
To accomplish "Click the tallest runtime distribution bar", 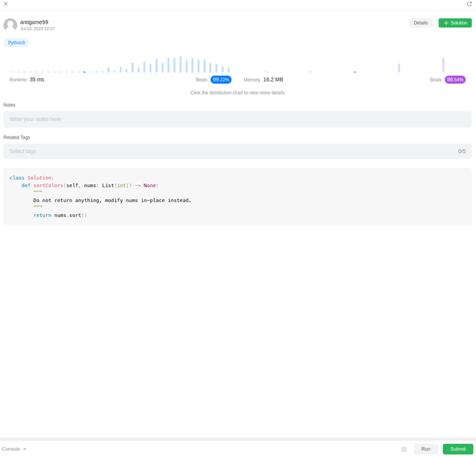I will tap(180, 65).
